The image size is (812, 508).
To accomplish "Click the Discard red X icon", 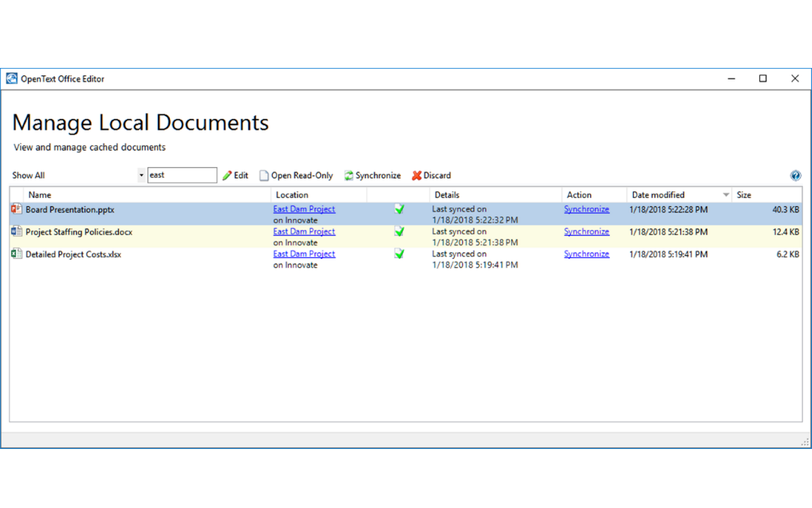I will coord(417,175).
